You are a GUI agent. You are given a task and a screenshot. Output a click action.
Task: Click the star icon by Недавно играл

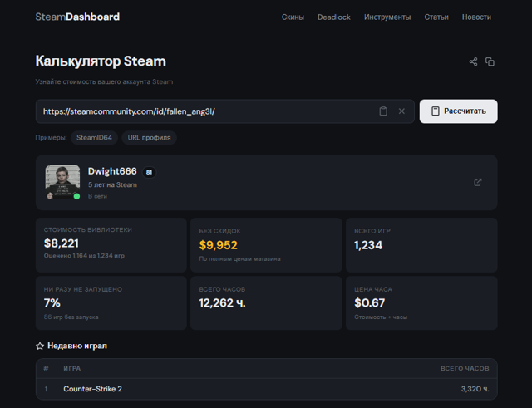tap(40, 346)
